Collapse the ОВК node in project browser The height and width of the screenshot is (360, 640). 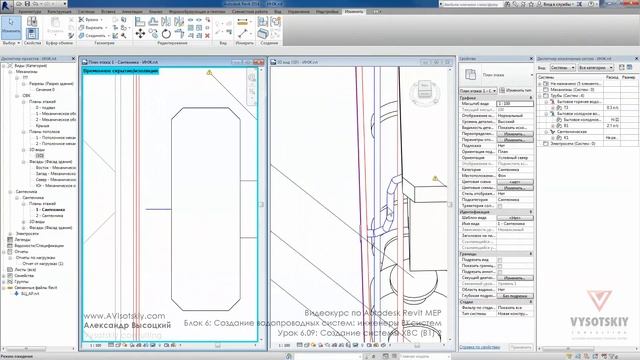click(17, 96)
